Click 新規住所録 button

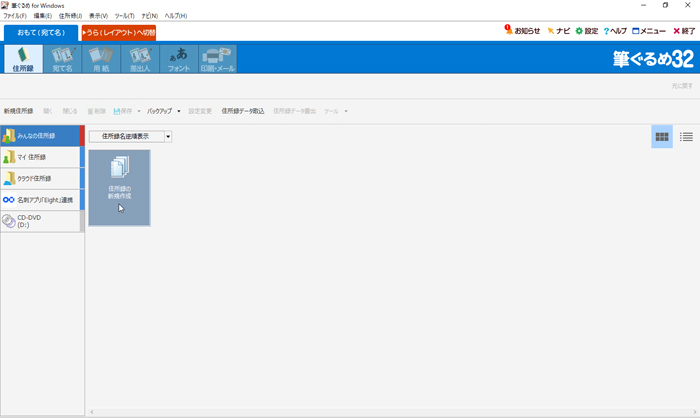point(18,111)
